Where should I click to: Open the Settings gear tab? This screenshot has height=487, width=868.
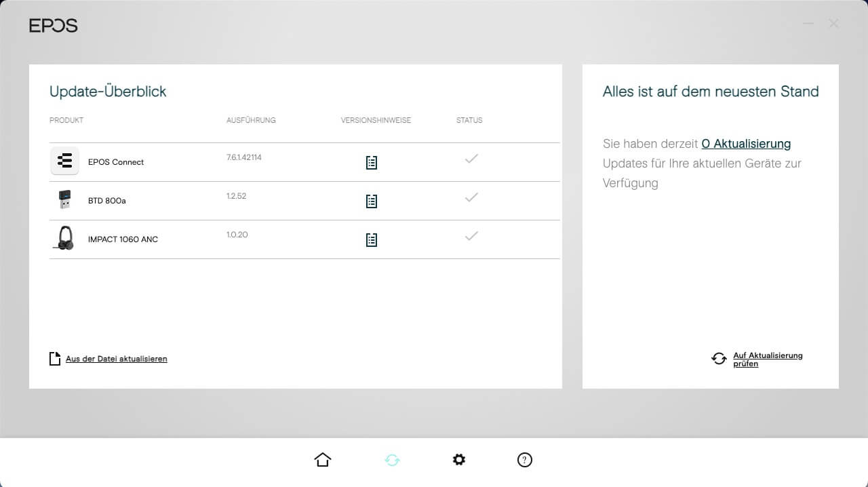pyautogui.click(x=459, y=460)
